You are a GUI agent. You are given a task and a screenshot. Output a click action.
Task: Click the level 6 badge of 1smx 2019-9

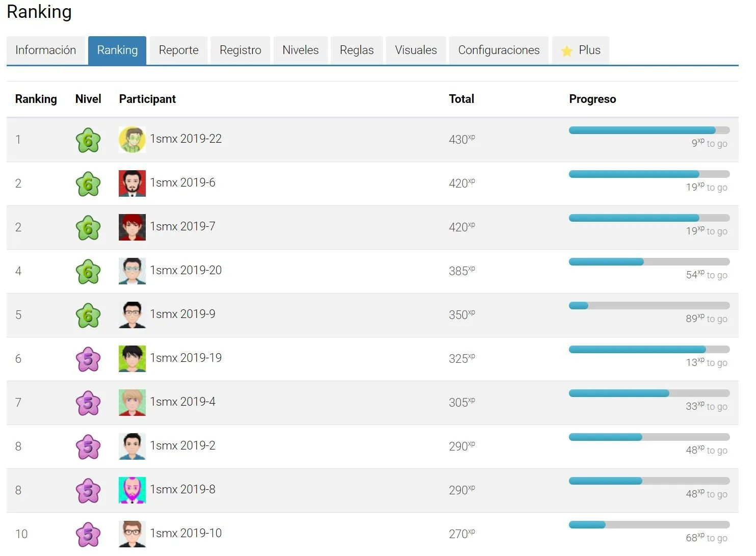[88, 315]
